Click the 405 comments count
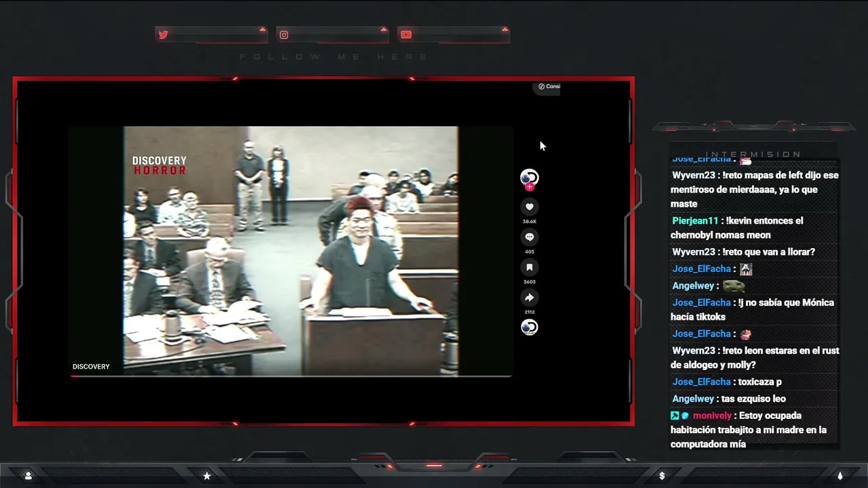The image size is (868, 488). (530, 251)
